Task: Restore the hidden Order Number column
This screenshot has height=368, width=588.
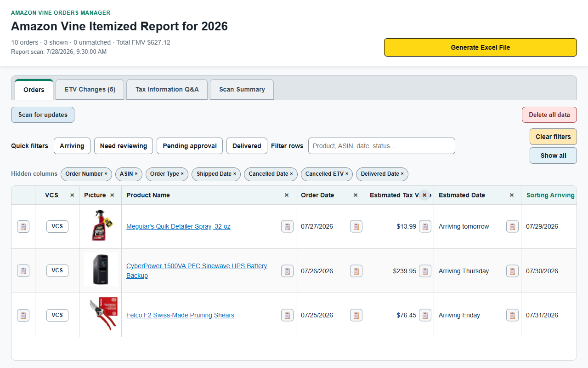Action: coord(86,174)
